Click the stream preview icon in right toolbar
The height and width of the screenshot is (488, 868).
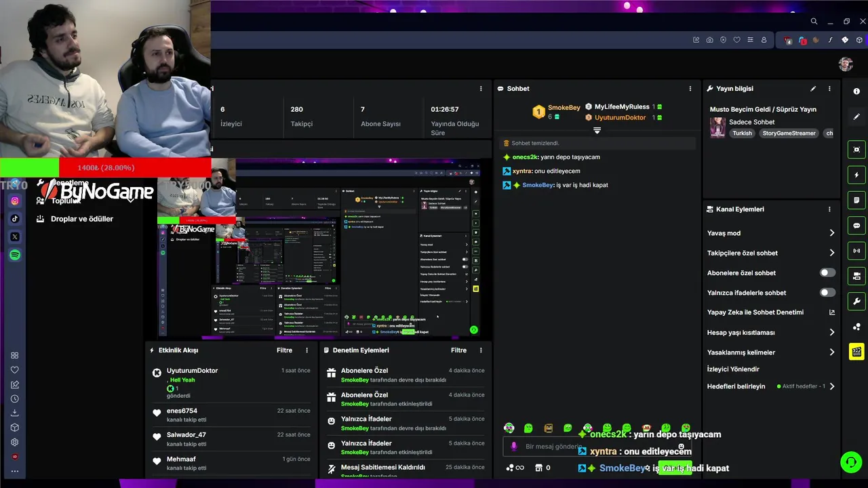point(856,150)
